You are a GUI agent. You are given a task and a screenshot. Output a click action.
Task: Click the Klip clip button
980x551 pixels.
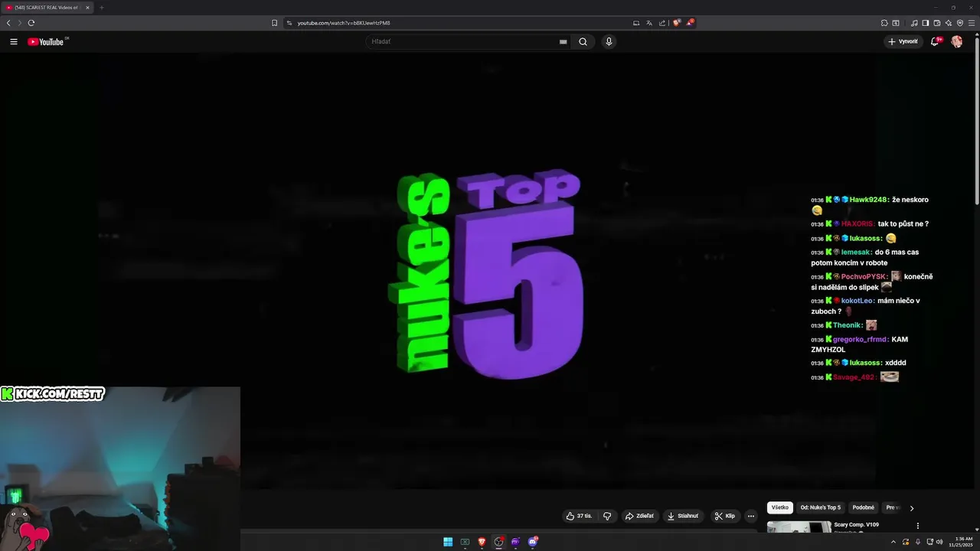click(x=725, y=516)
